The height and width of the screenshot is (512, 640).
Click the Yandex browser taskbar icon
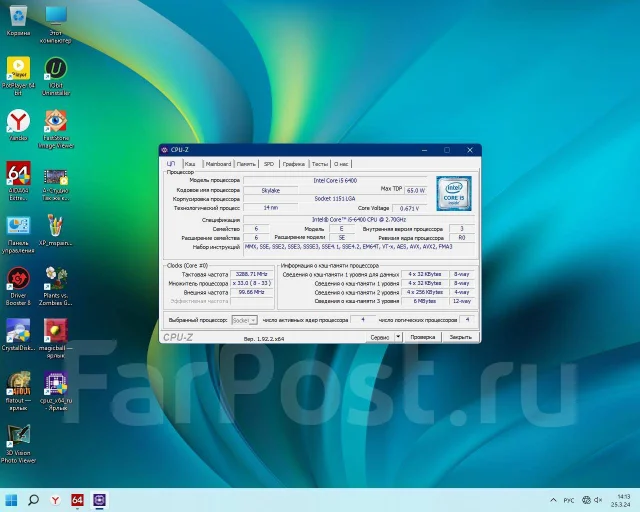tap(56, 500)
